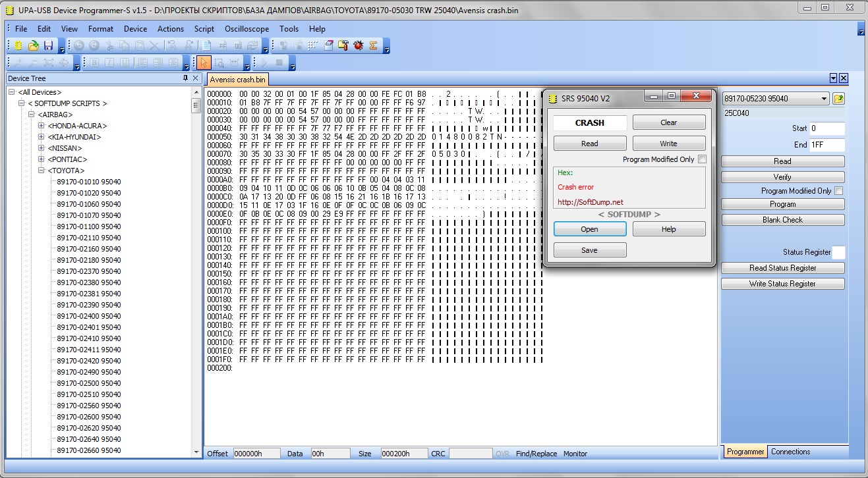Click the Redo toolbar icon

coord(94,45)
